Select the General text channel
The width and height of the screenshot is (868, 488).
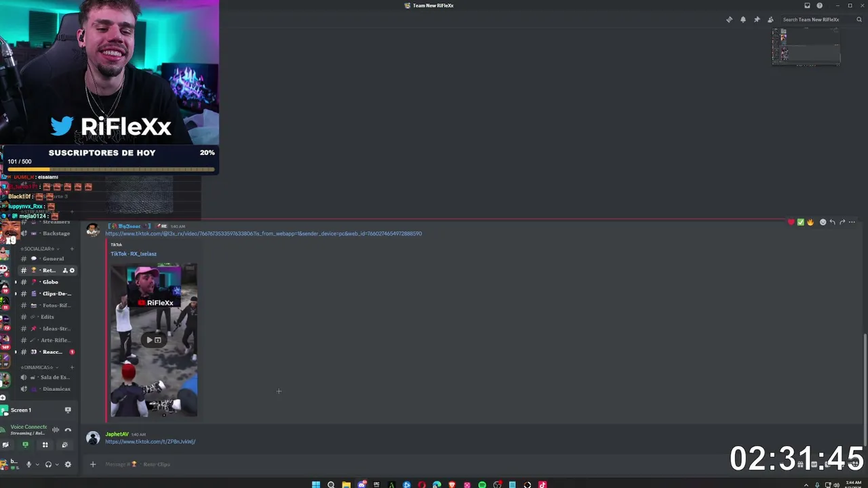(47, 259)
